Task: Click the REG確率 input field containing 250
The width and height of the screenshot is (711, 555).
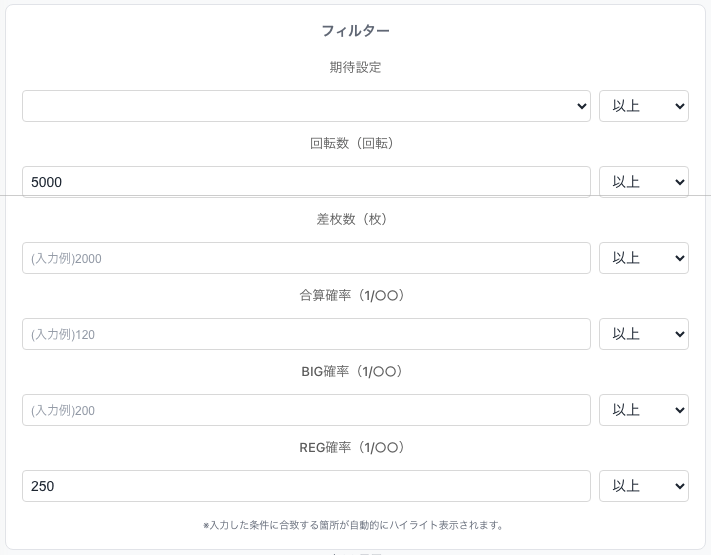Action: 306,486
